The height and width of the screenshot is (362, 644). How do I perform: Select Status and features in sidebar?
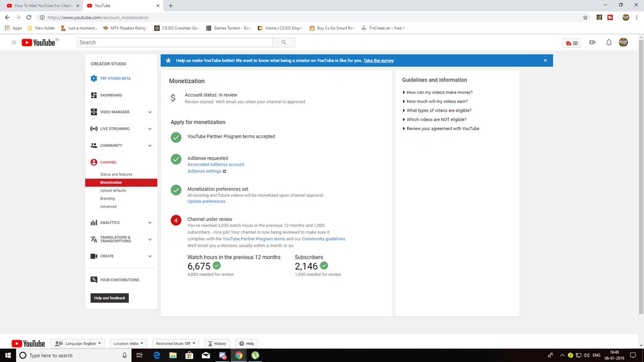116,174
